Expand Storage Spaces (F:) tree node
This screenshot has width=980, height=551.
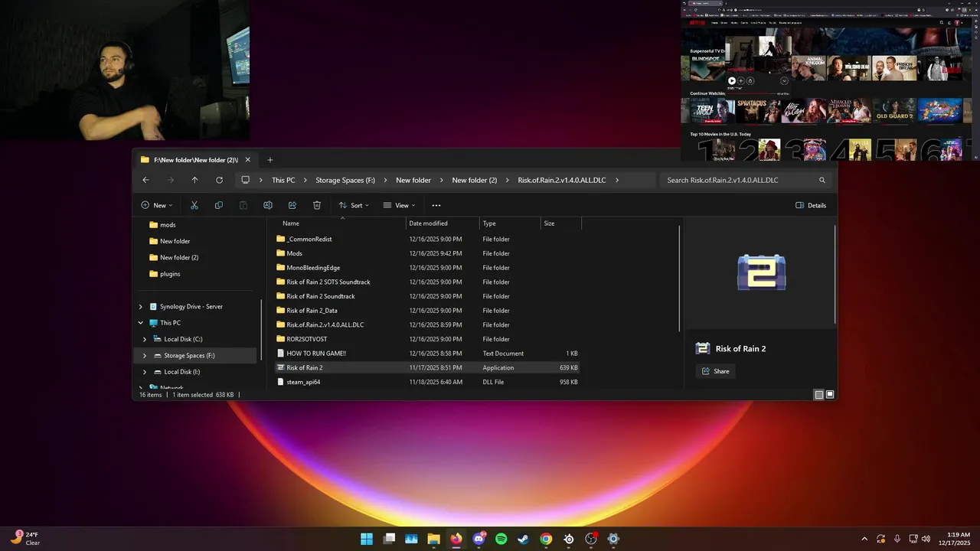pos(145,356)
